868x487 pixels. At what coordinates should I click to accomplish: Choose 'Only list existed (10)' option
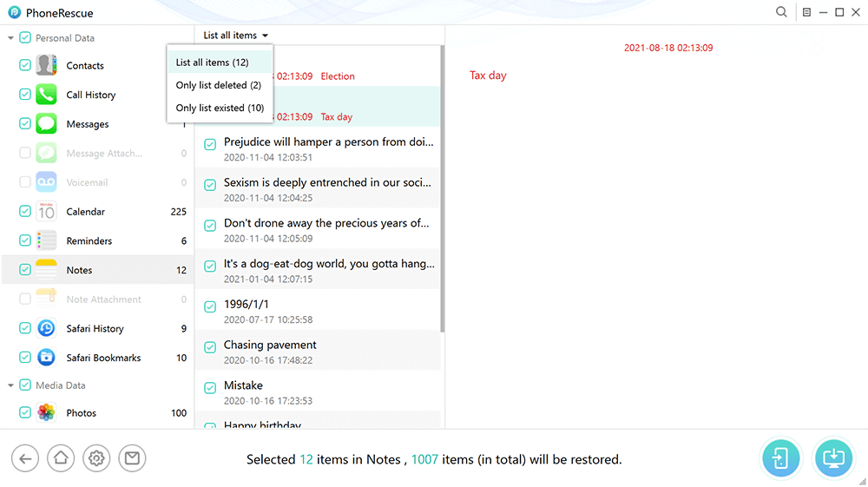pyautogui.click(x=220, y=109)
